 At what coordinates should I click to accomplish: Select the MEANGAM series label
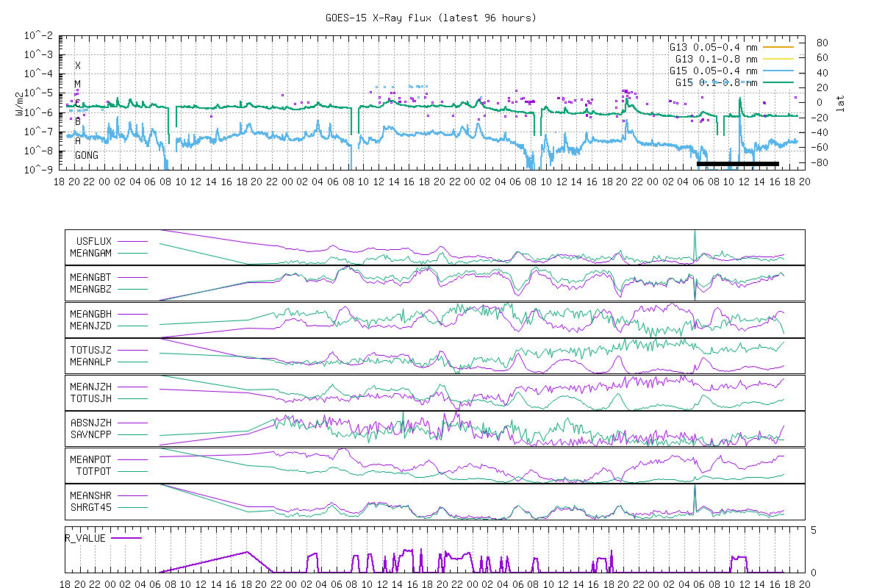tap(90, 252)
